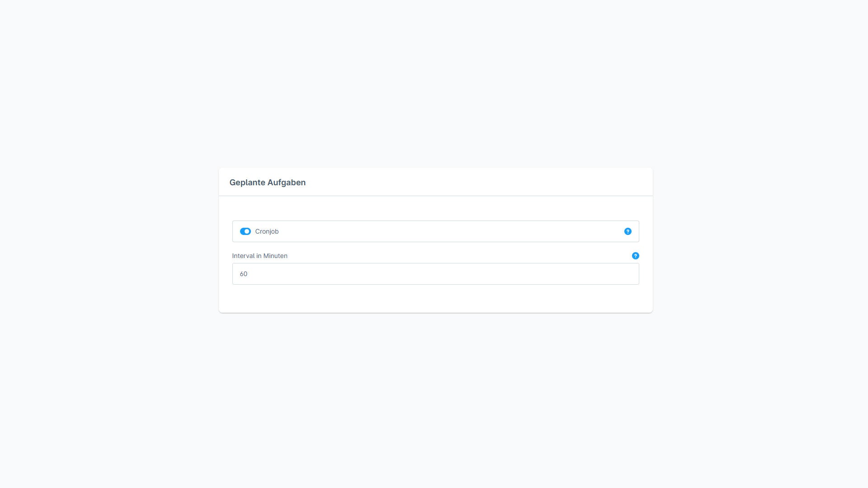Open the Cronjob help tooltip icon
The width and height of the screenshot is (868, 488).
(x=627, y=231)
